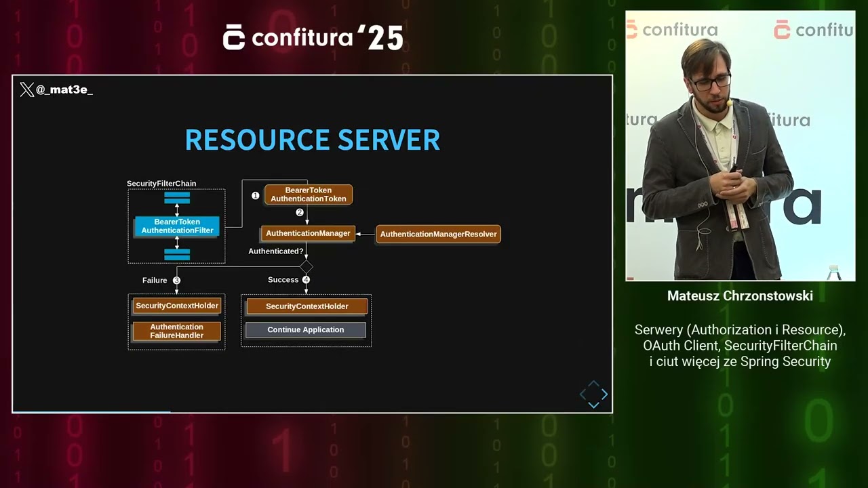Click the talk title text below speaker name

[740, 346]
